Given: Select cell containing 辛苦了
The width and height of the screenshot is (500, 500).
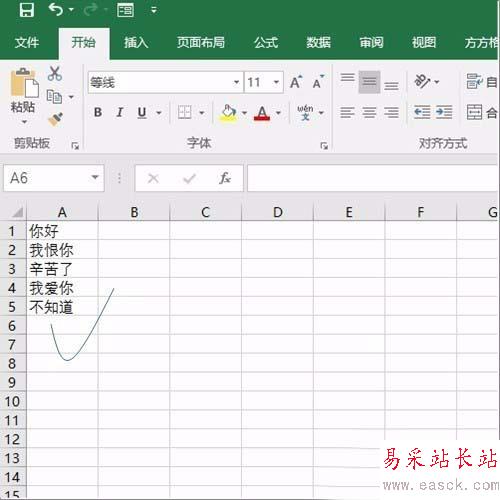Looking at the screenshot, I should (x=62, y=269).
